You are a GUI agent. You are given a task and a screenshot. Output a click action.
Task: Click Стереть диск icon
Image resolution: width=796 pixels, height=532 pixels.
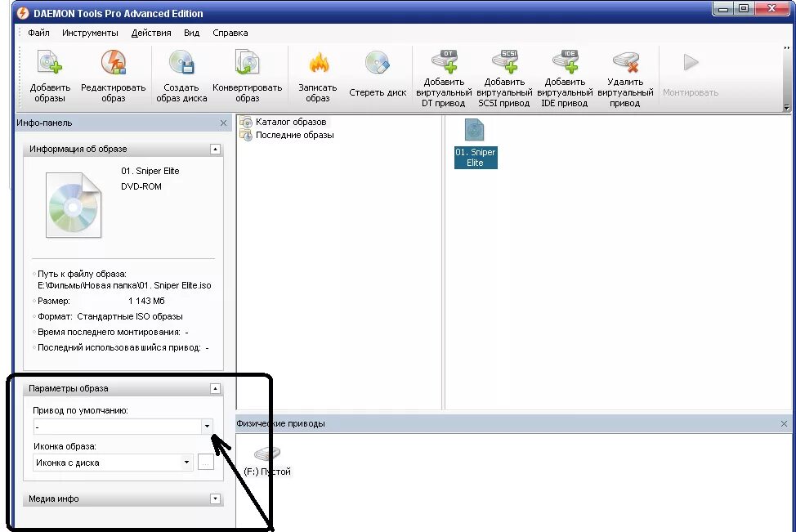click(378, 63)
